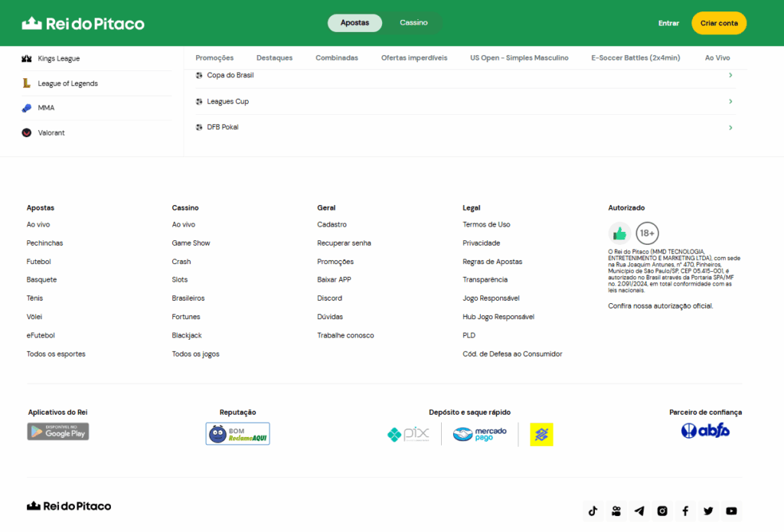Open the Kwai social icon
Image resolution: width=784 pixels, height=532 pixels.
click(616, 511)
